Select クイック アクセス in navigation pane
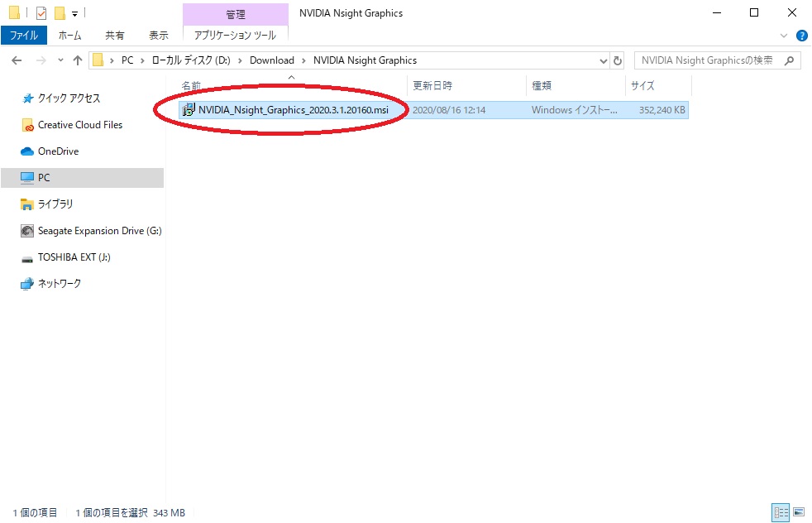Viewport: 812px width, 523px height. 69,98
